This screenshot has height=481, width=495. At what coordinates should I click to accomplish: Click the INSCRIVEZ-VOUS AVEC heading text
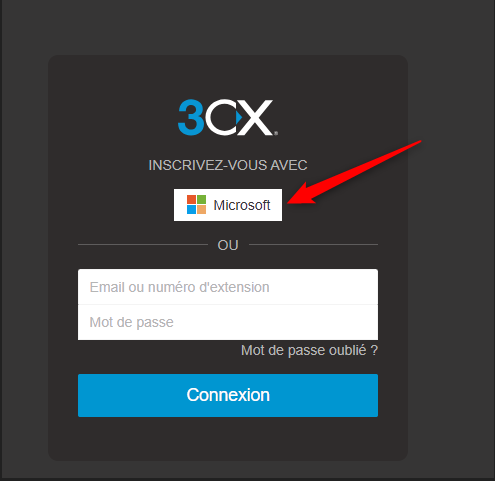click(228, 165)
